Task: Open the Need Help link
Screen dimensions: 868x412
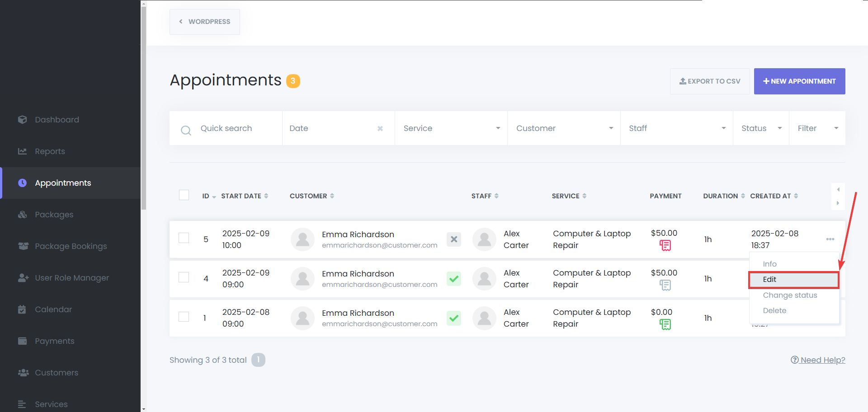Action: click(818, 360)
